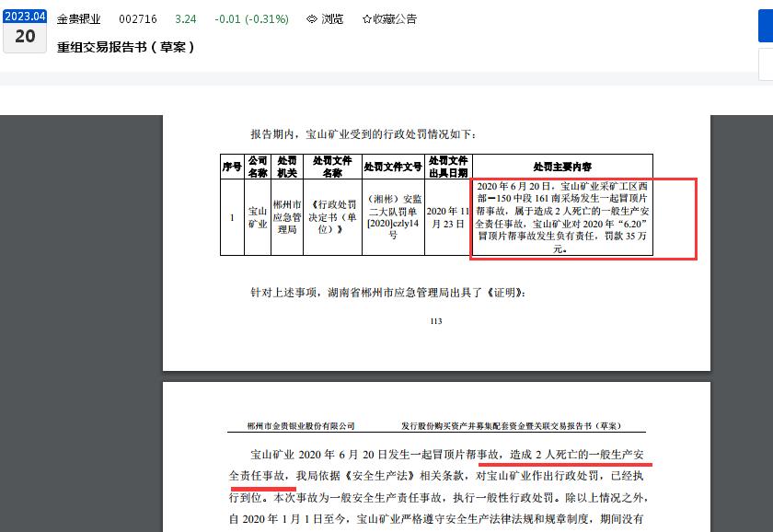Click the 浏览 eye icon
The image size is (773, 532).
pos(312,19)
